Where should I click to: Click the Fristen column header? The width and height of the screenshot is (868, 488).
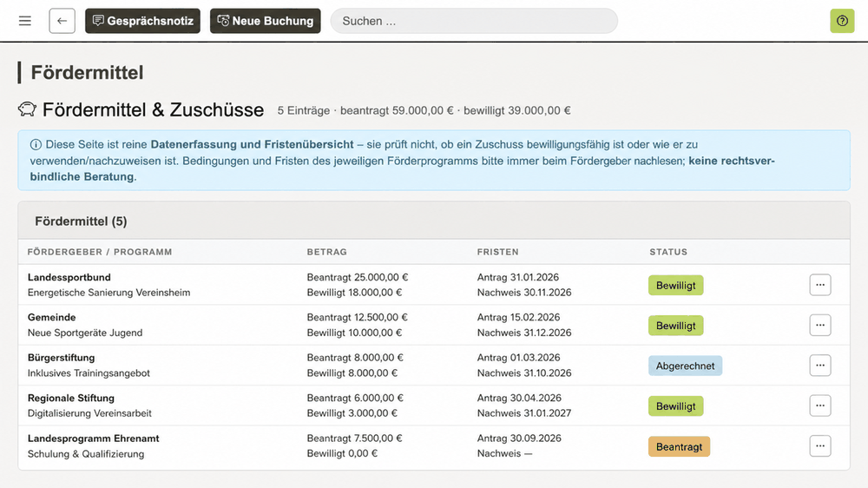pos(497,252)
